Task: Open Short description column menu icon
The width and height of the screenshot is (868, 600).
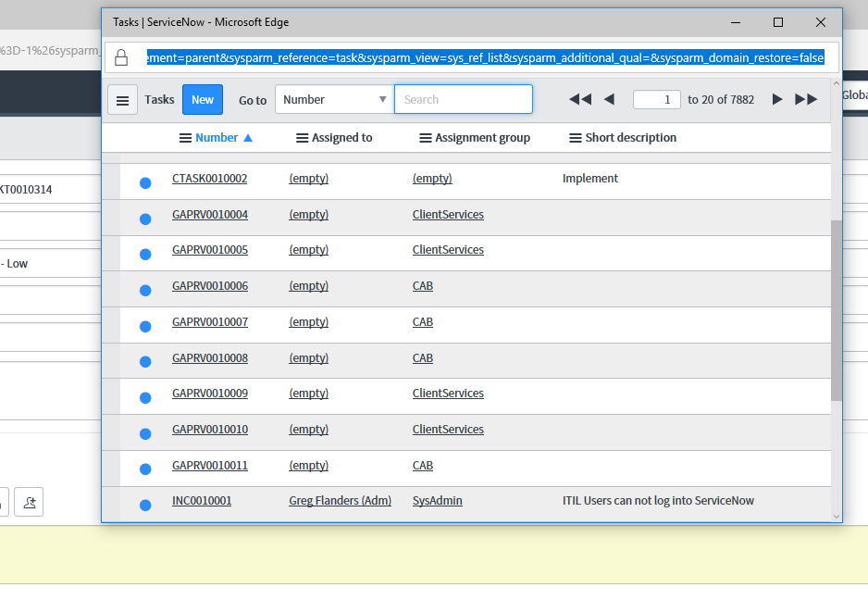Action: click(x=575, y=138)
